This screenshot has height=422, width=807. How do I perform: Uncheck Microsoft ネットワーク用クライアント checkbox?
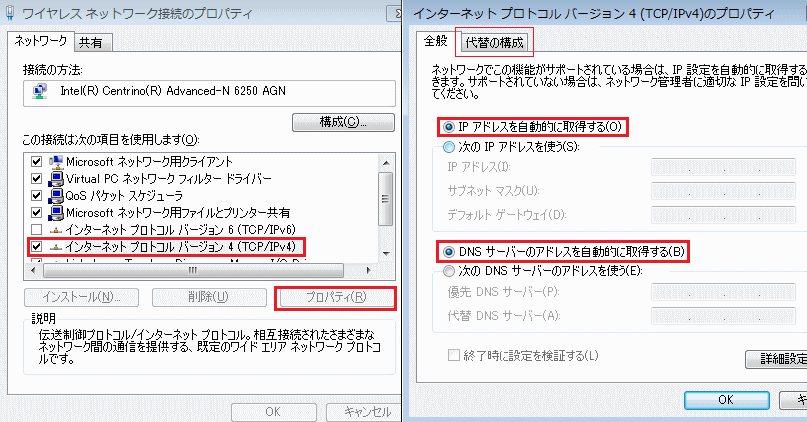click(x=36, y=162)
